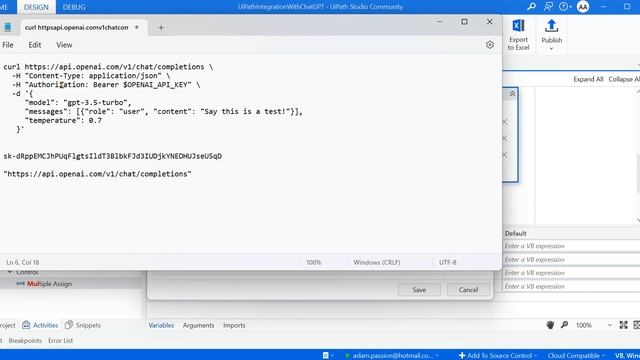This screenshot has height=360, width=640.
Task: Select the pan hand tool in designer
Action: click(x=550, y=325)
